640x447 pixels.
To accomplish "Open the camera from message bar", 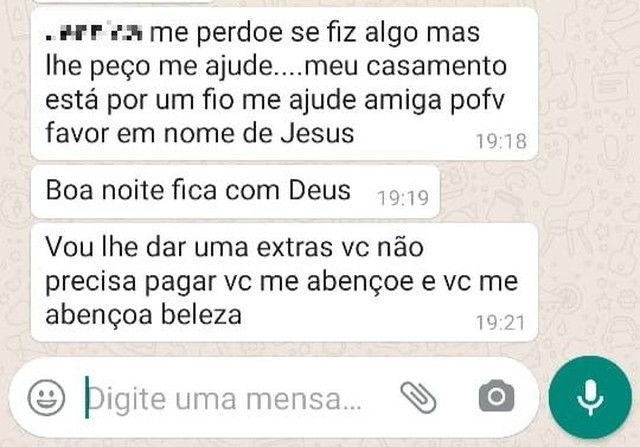I will (x=496, y=396).
